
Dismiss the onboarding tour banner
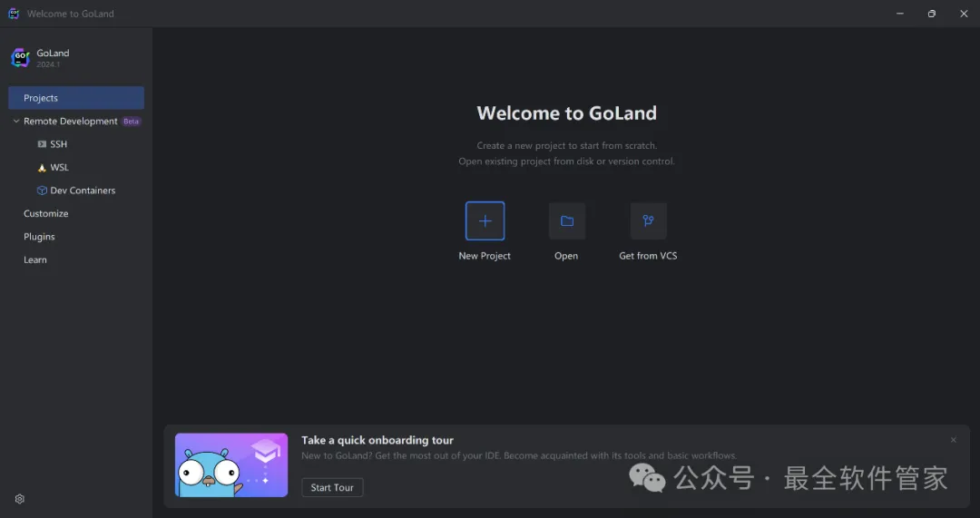(x=953, y=440)
